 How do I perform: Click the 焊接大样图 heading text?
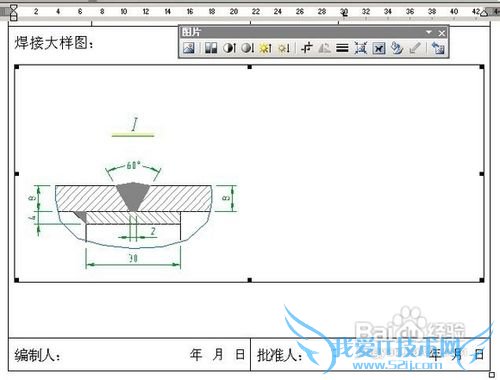coord(54,43)
